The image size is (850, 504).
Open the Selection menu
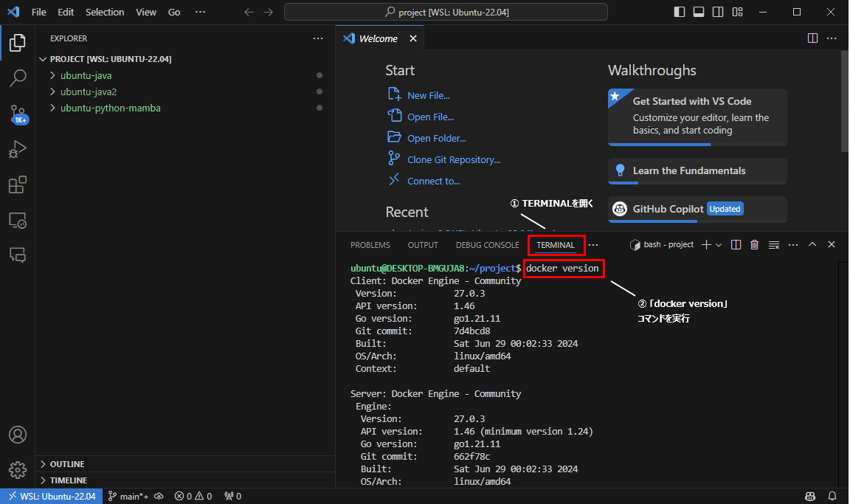point(105,12)
